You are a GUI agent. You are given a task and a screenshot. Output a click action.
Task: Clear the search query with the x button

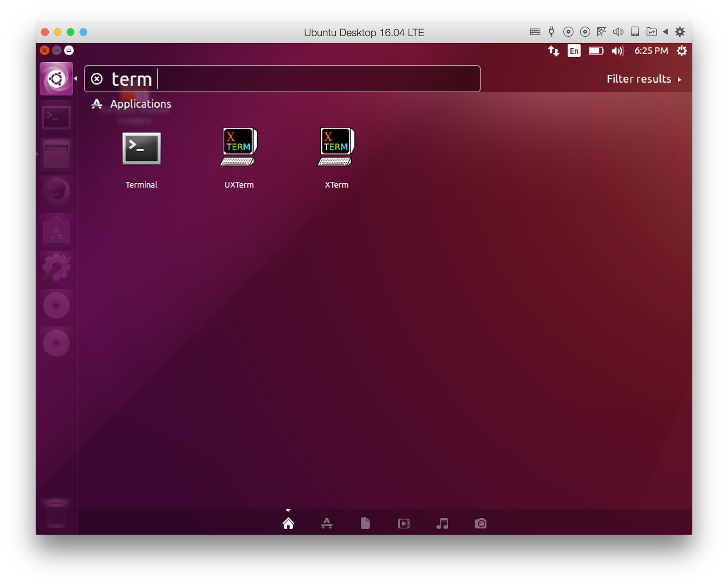coord(97,79)
